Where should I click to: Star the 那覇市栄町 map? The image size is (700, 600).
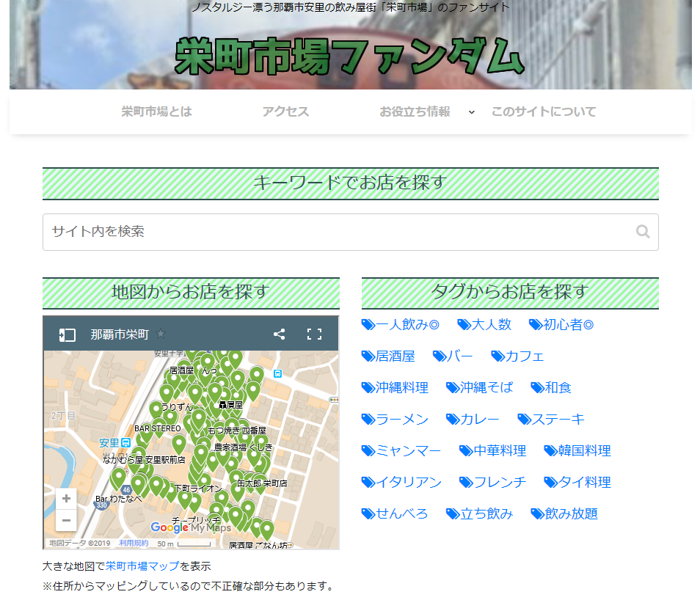click(160, 334)
